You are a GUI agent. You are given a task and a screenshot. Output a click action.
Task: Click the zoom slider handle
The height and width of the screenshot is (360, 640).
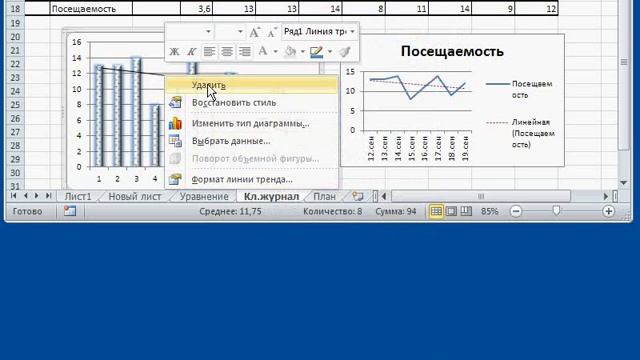point(556,211)
